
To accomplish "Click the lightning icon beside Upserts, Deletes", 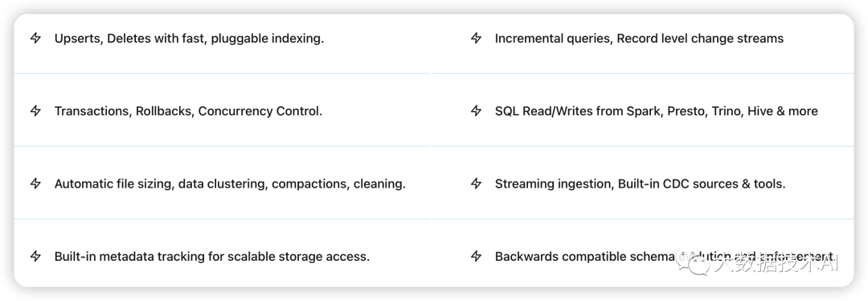I will (35, 39).
